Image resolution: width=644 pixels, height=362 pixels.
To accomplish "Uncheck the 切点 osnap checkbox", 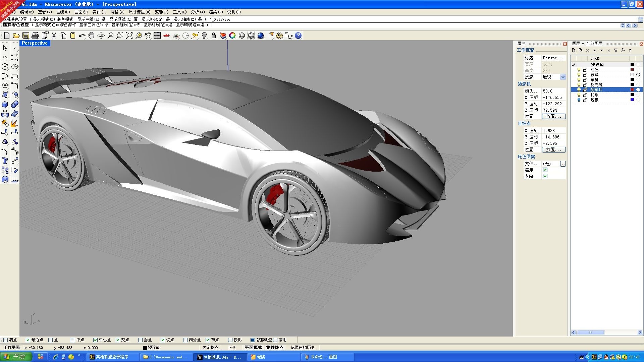I will tap(163, 340).
